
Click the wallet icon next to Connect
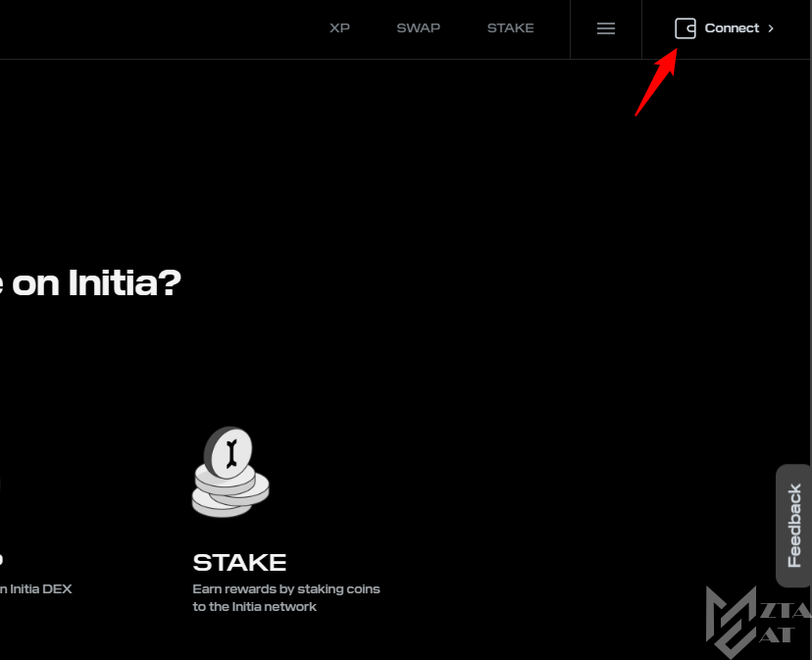685,28
